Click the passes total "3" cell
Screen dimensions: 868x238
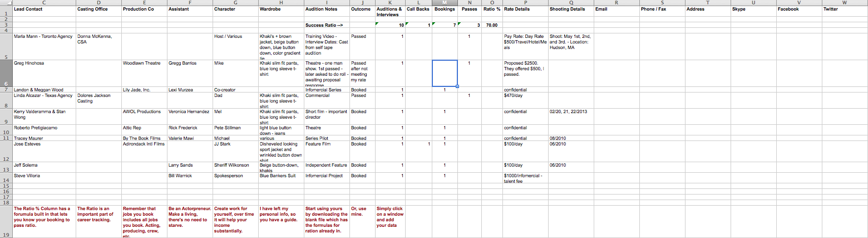point(470,25)
